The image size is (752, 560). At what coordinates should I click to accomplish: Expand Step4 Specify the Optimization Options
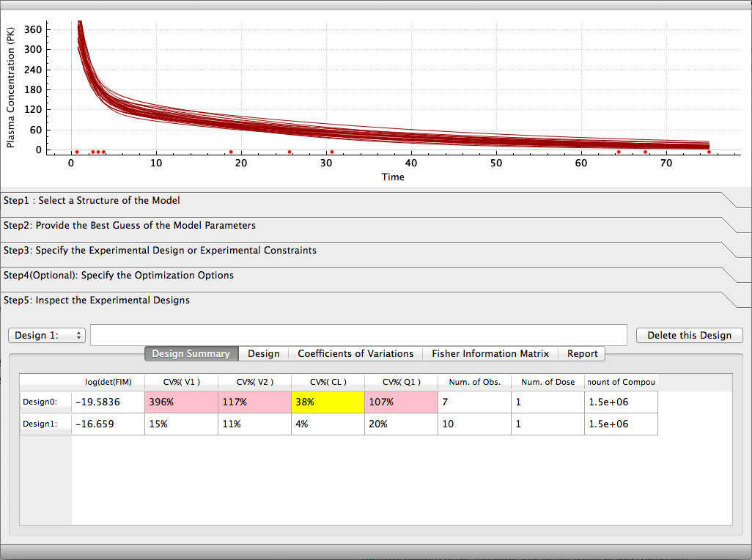click(x=119, y=275)
